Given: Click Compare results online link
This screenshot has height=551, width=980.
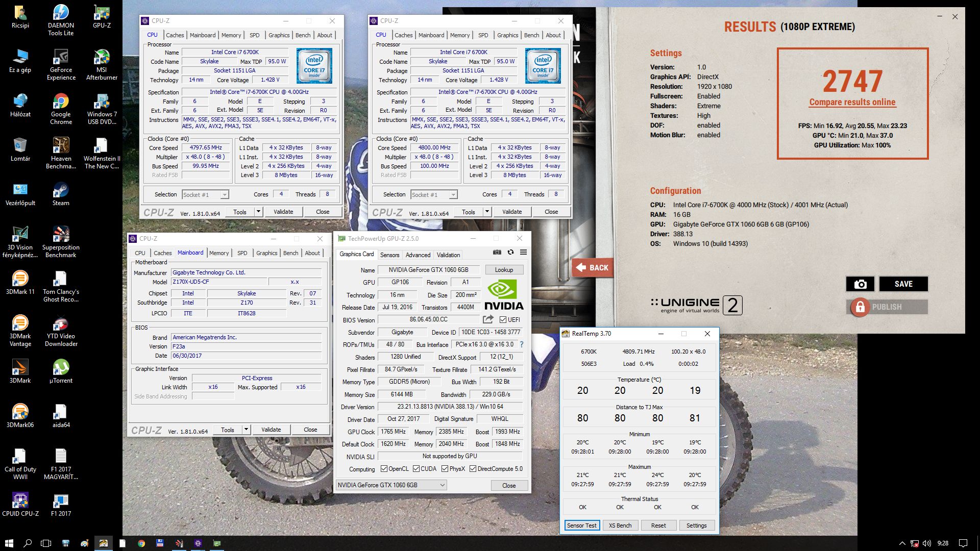Looking at the screenshot, I should 852,102.
